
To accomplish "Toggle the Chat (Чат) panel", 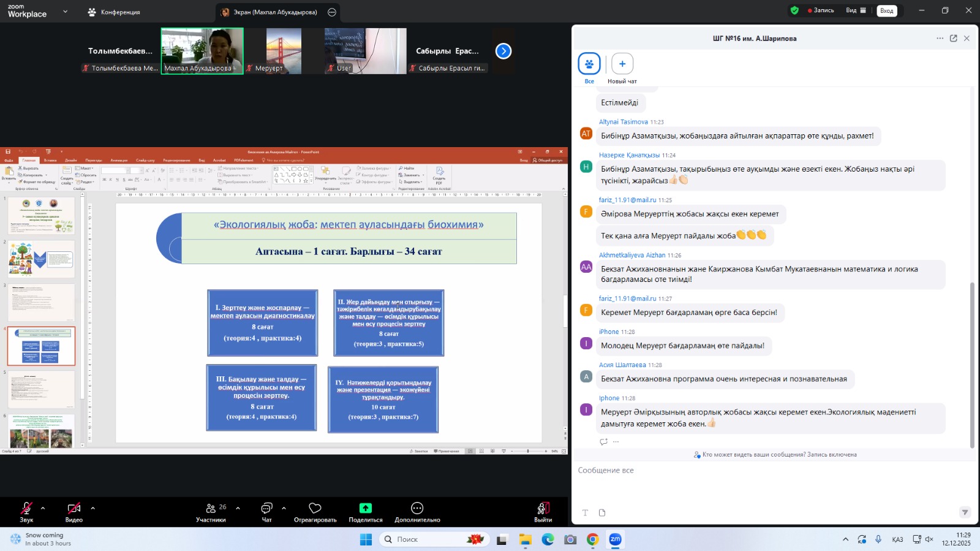I will (x=266, y=508).
